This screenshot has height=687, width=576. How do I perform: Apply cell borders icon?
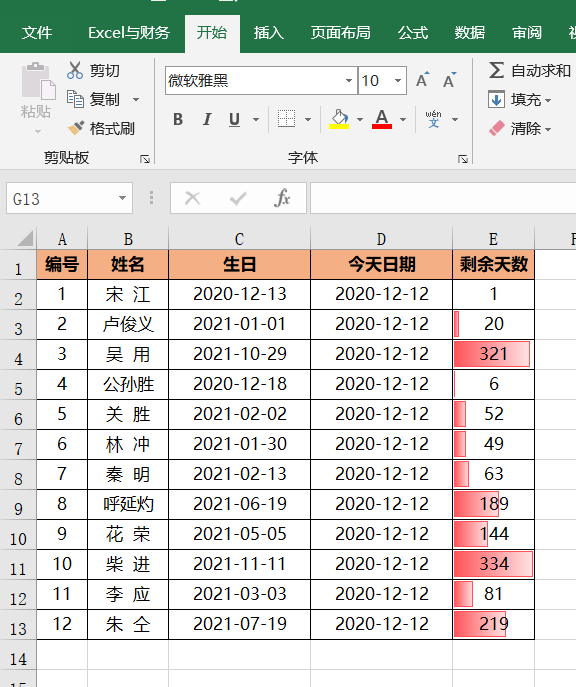point(286,119)
